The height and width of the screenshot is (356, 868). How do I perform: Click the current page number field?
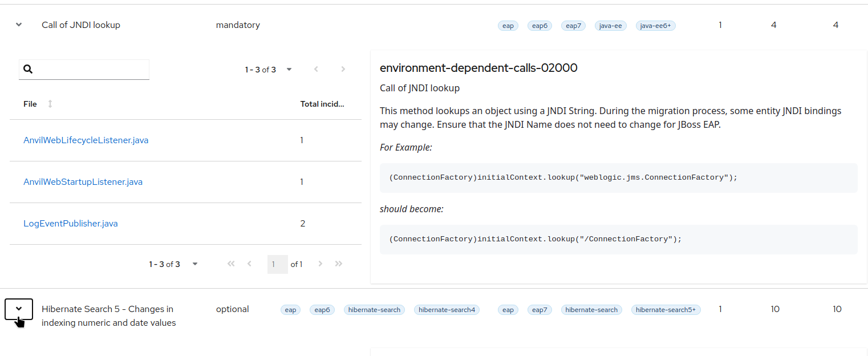tap(277, 264)
